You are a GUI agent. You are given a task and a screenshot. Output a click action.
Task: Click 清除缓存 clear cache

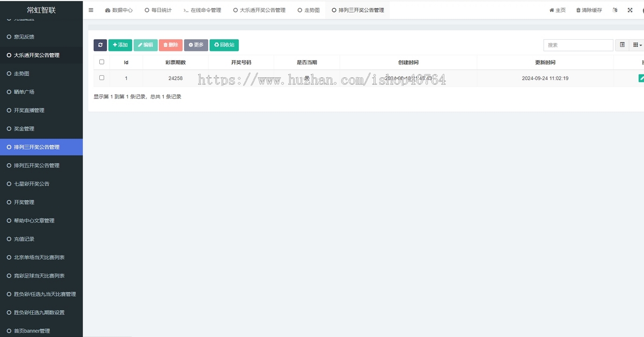tap(589, 10)
